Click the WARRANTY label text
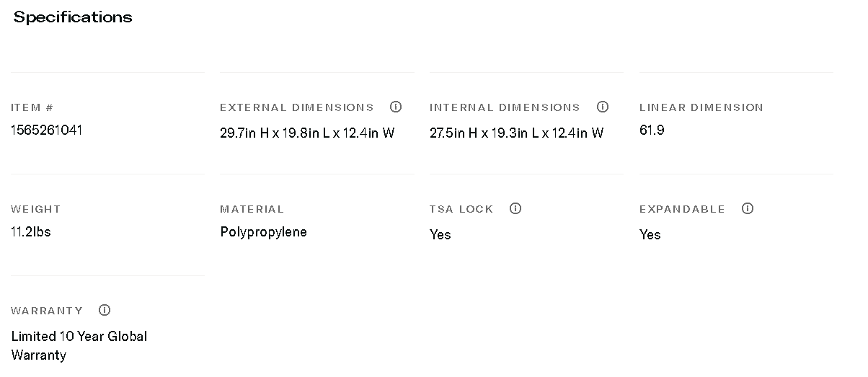 tap(47, 311)
